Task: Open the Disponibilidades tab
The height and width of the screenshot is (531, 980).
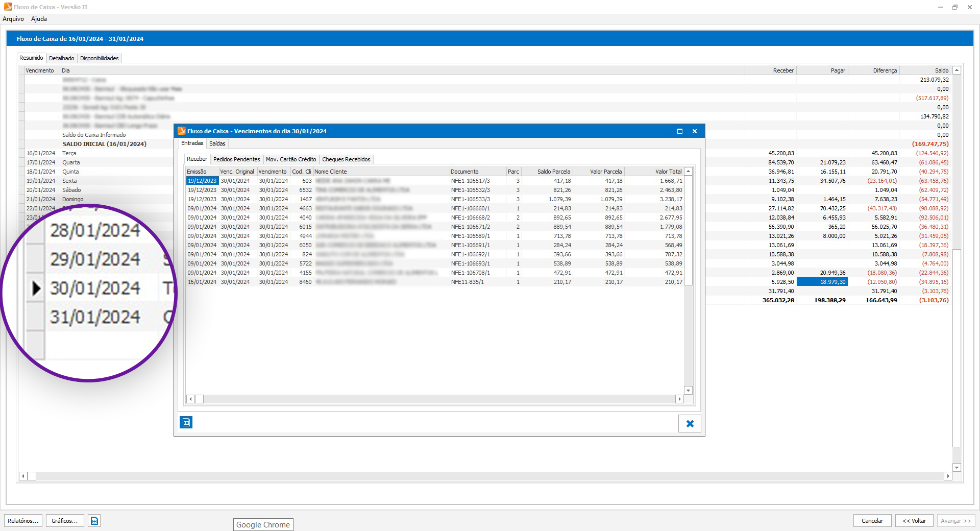Action: tap(100, 58)
